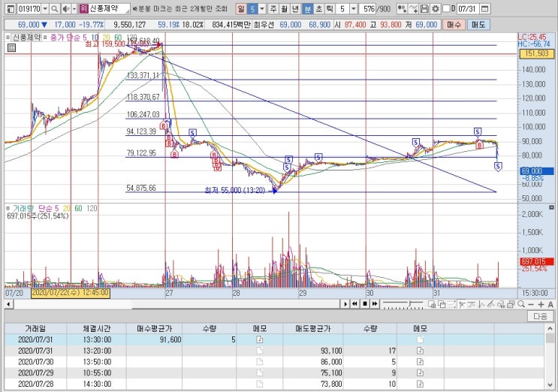Click the 매수평균가 column header
558x392 pixels.
pos(154,329)
